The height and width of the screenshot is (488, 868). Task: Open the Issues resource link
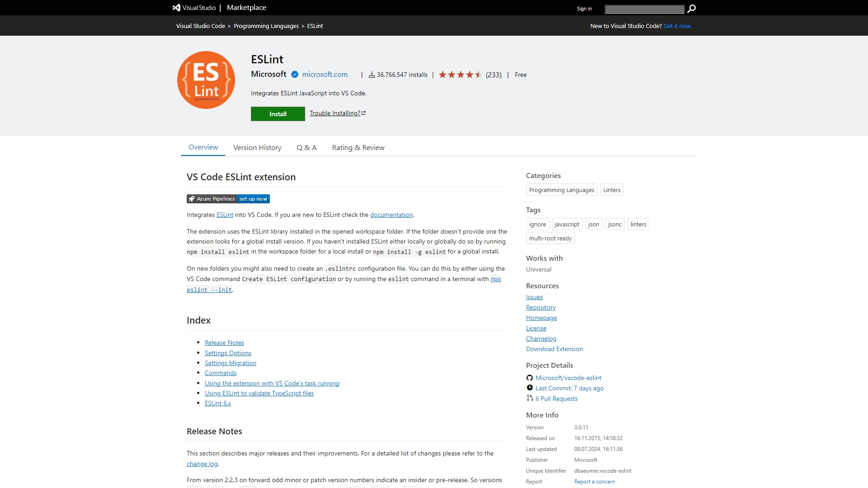tap(534, 297)
